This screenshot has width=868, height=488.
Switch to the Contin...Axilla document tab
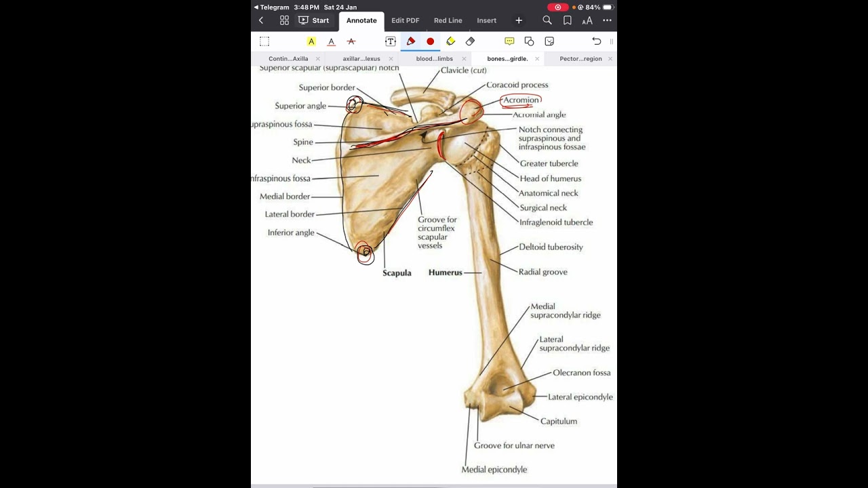pos(288,59)
